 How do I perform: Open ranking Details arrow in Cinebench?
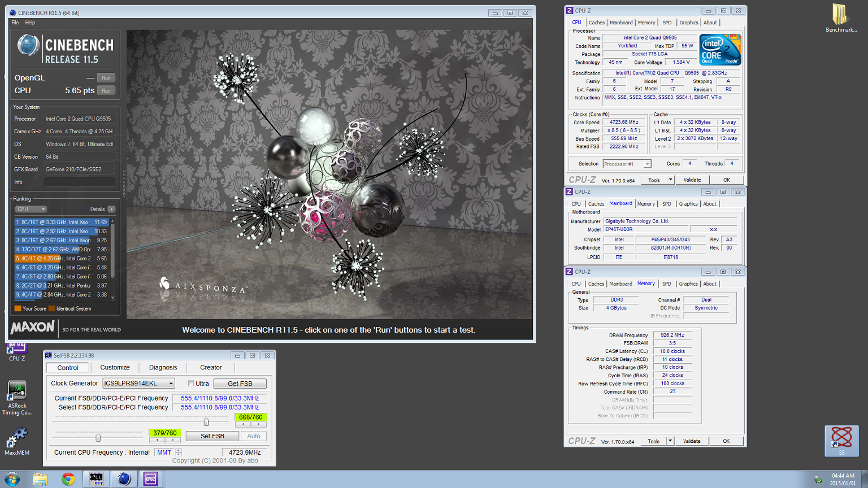(111, 209)
